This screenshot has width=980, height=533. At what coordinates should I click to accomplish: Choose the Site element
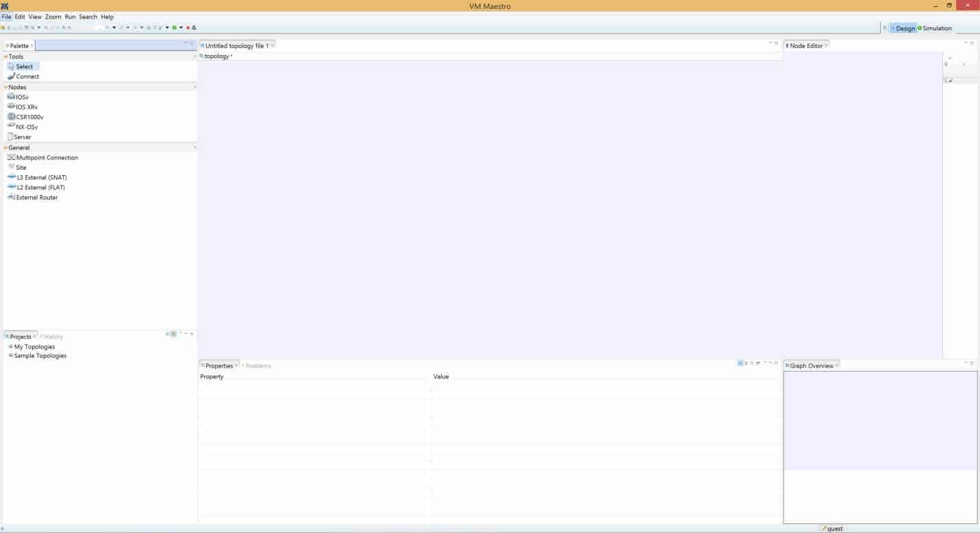(x=17, y=168)
